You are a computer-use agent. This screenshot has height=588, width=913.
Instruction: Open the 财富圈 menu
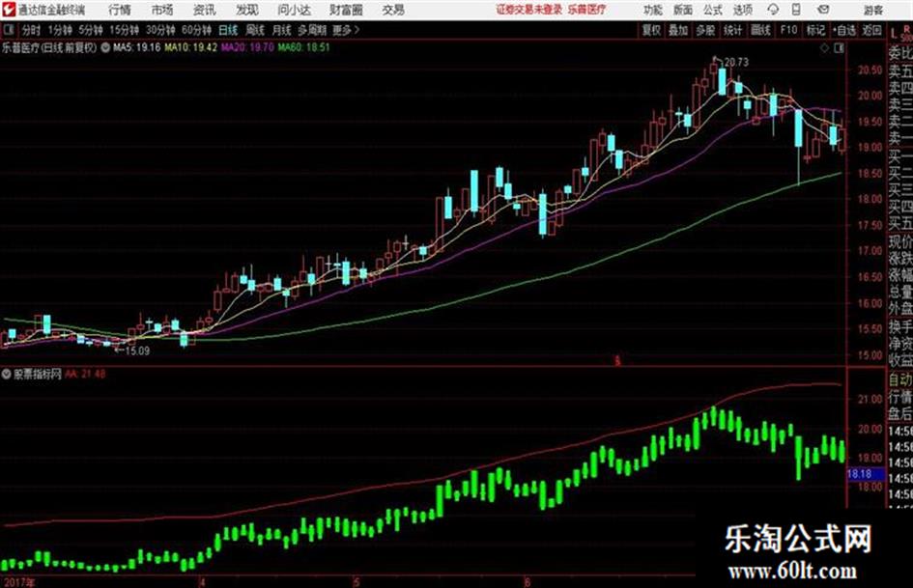346,10
